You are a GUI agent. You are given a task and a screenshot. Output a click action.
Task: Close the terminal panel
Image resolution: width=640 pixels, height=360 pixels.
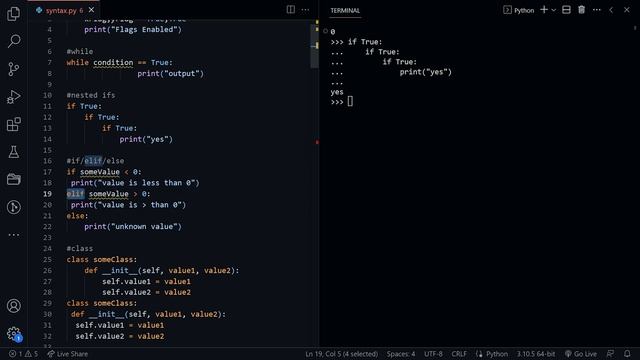627,10
